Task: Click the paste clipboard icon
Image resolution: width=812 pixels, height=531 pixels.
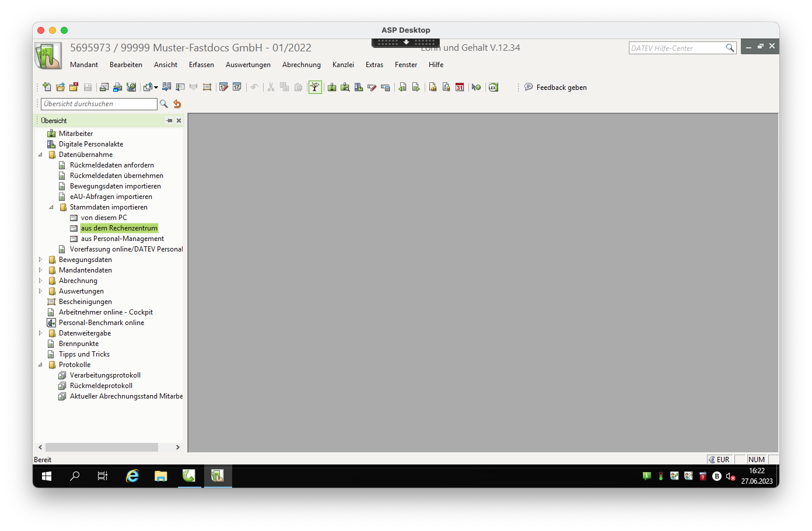Action: point(299,87)
